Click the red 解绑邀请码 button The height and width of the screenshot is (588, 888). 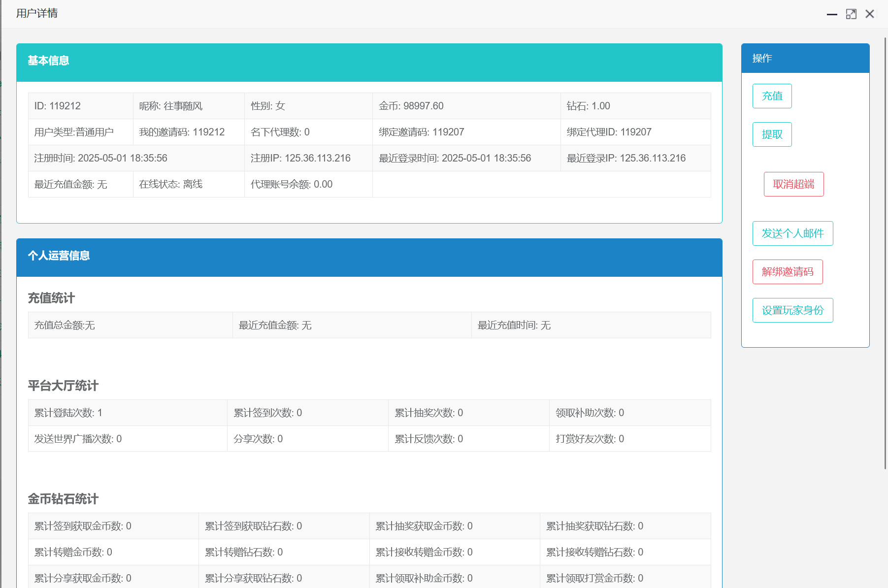pyautogui.click(x=787, y=271)
